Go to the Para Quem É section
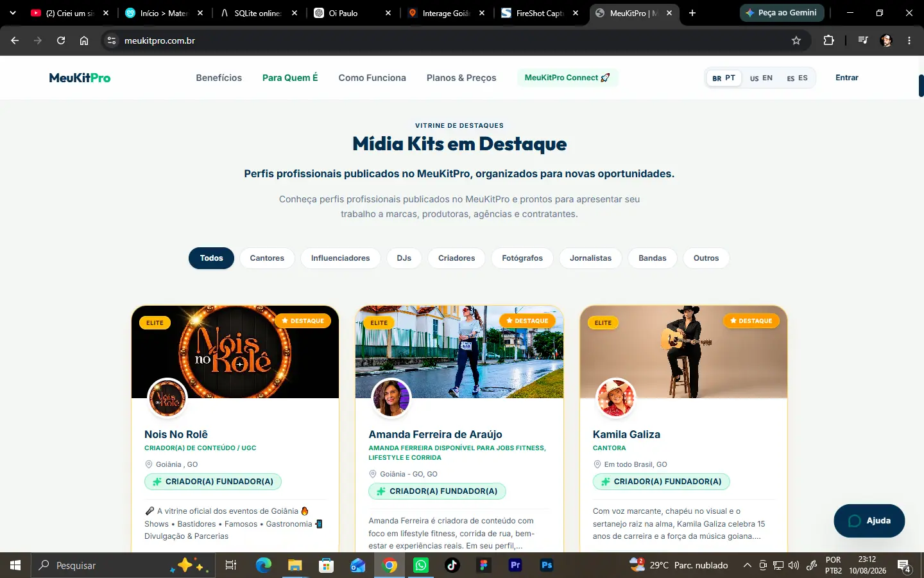The height and width of the screenshot is (578, 924). [x=290, y=78]
